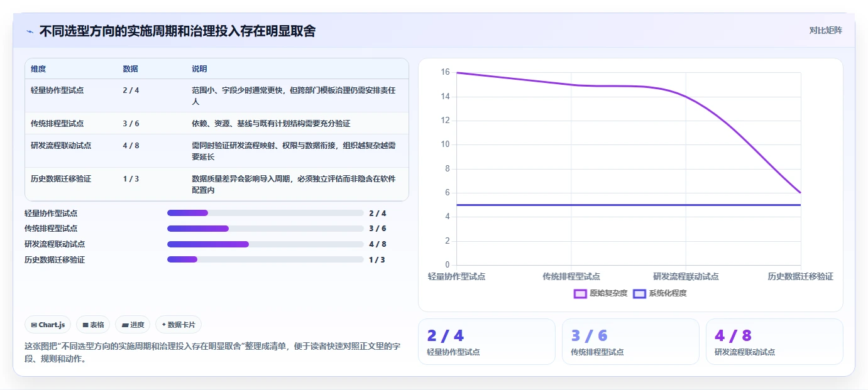Click the 10 tick on the y-axis
The width and height of the screenshot is (868, 390).
(445, 144)
